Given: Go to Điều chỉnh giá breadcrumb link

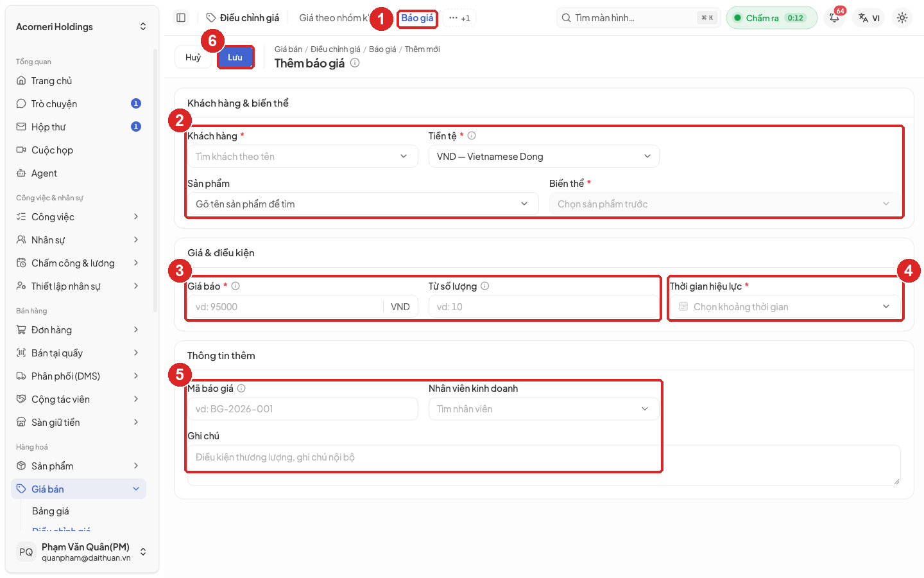Looking at the screenshot, I should coord(336,49).
